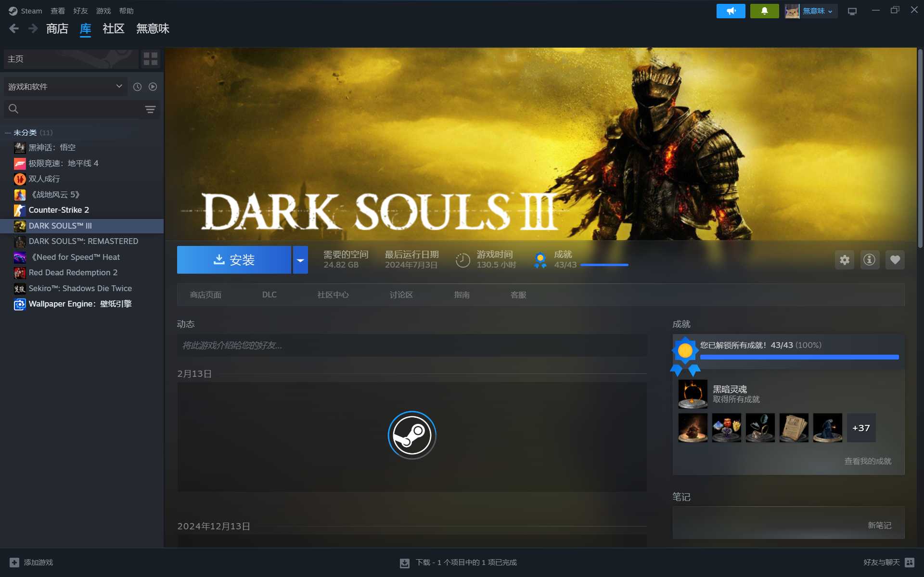Add game to favorites heart icon
Screen dimensions: 924x577
click(895, 260)
